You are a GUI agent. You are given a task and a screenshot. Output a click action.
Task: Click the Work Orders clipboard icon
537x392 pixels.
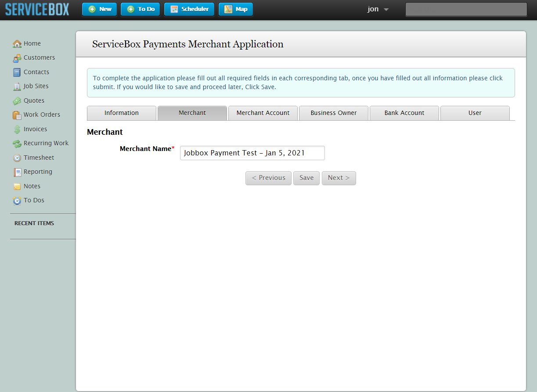point(17,115)
